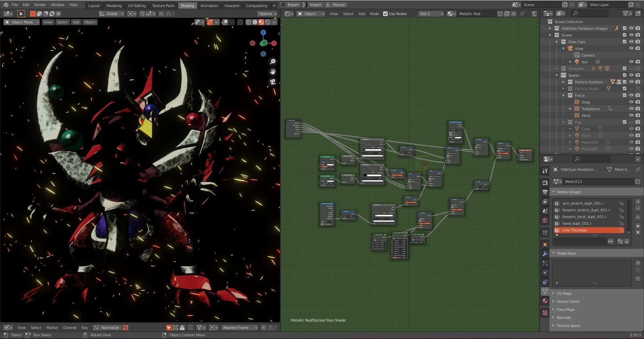Uncheck Turntable collection checkbox
The height and width of the screenshot is (339, 644).
click(625, 69)
